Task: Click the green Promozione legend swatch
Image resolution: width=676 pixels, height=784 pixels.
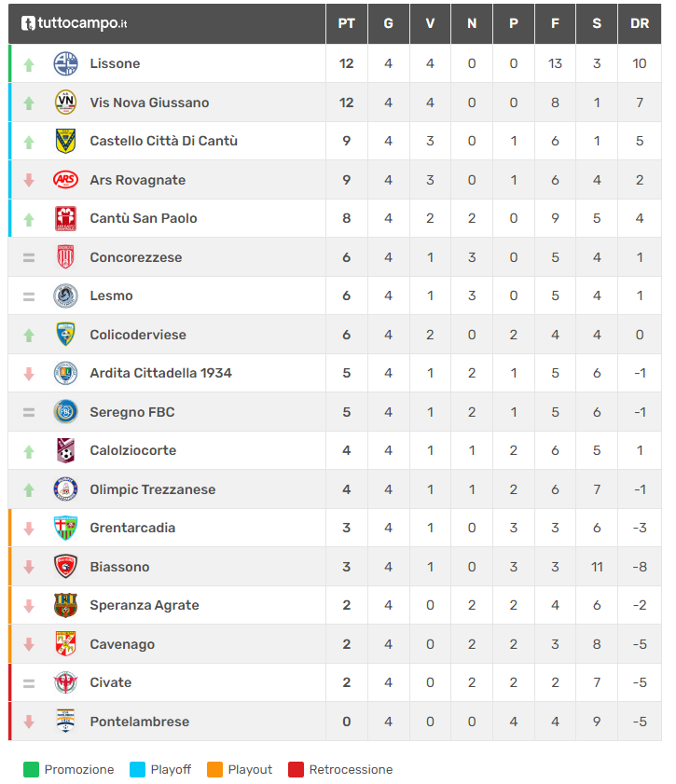Action: coord(31,769)
